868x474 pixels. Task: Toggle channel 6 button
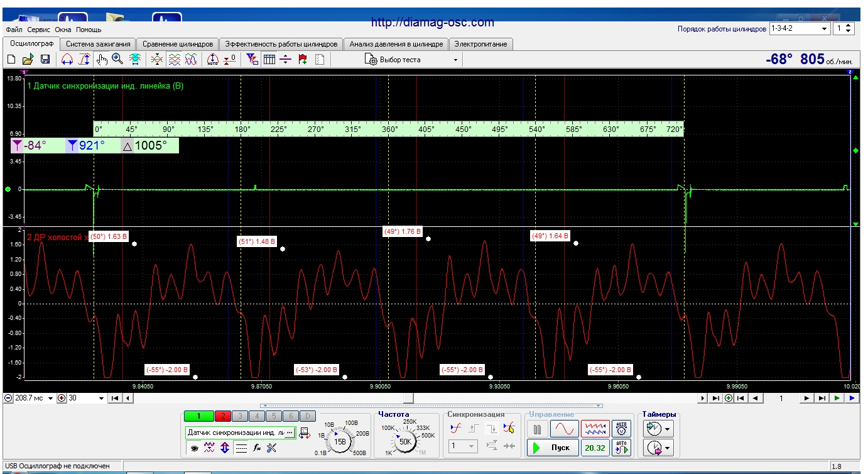point(291,416)
